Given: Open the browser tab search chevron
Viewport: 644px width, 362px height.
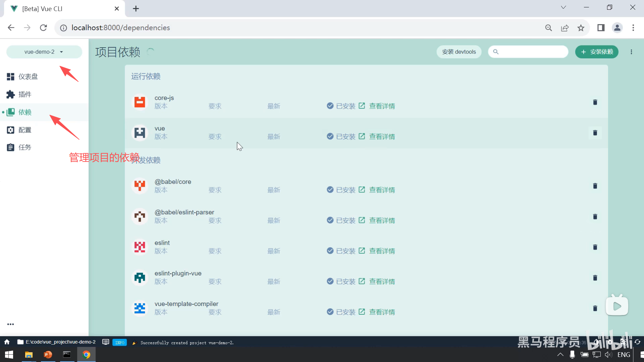Looking at the screenshot, I should 563,7.
